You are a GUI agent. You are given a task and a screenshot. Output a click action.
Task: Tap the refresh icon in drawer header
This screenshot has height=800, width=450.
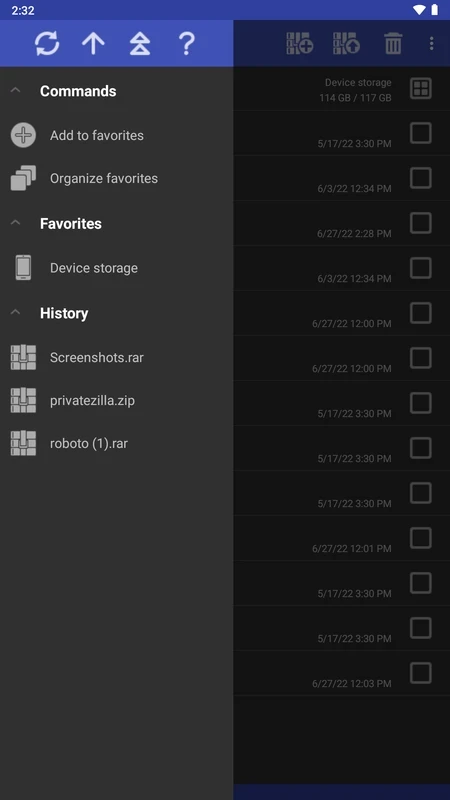[47, 43]
